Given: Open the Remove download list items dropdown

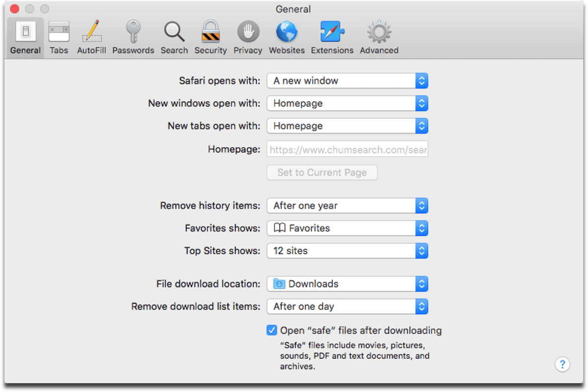Looking at the screenshot, I should point(347,307).
